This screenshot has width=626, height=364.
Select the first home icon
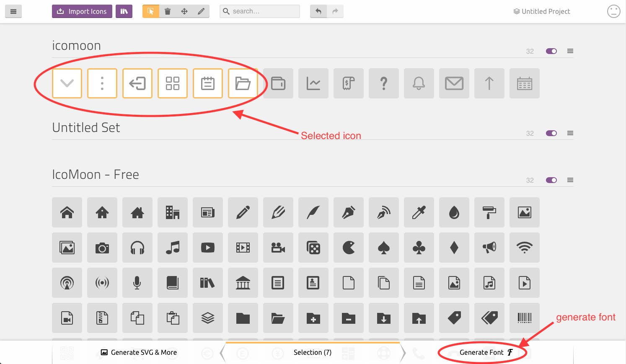(x=67, y=212)
